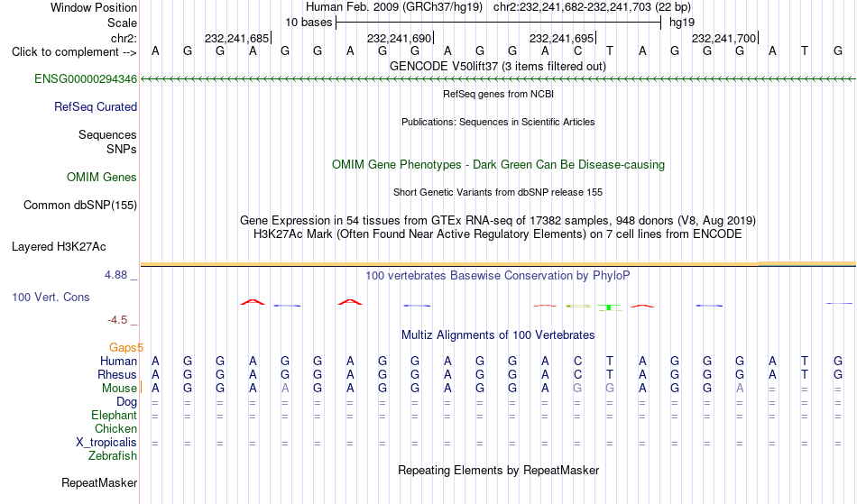
Task: Select the Elephant alignment row label
Action: point(114,416)
